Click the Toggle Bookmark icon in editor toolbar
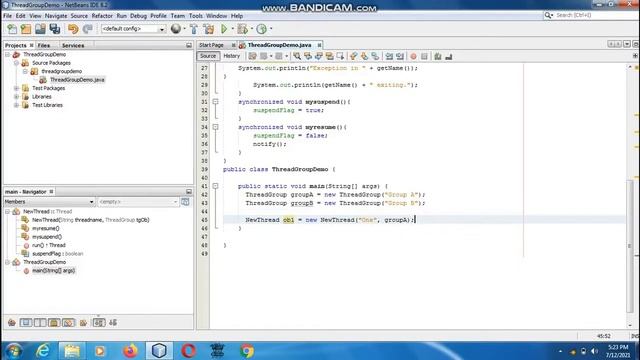Image resolution: width=640 pixels, height=360 pixels. [x=375, y=56]
